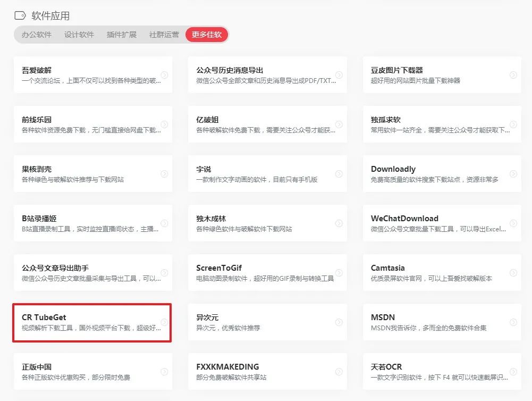
Task: Open the WeChatDownload title link
Action: [404, 219]
